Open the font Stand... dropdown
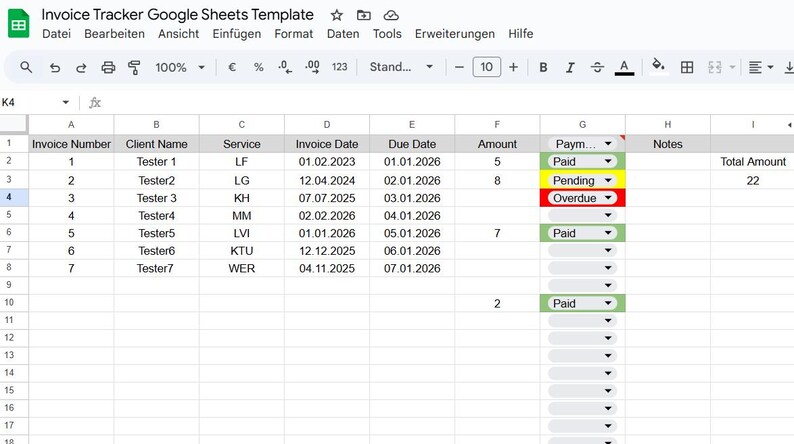The width and height of the screenshot is (794, 444). (401, 67)
